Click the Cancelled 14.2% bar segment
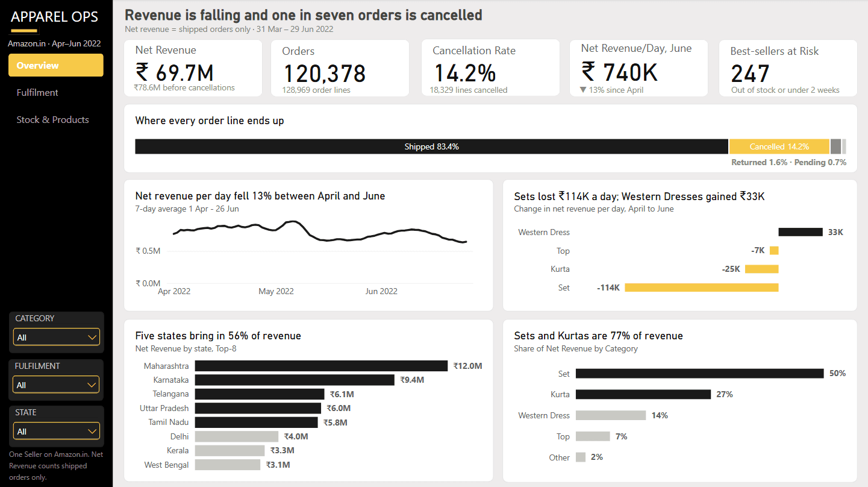The width and height of the screenshot is (868, 487). click(779, 146)
